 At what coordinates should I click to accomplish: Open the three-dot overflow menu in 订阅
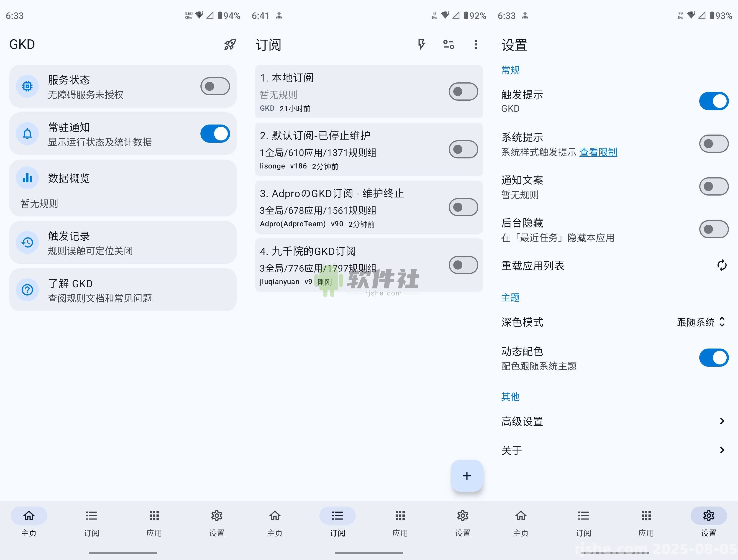tap(476, 44)
